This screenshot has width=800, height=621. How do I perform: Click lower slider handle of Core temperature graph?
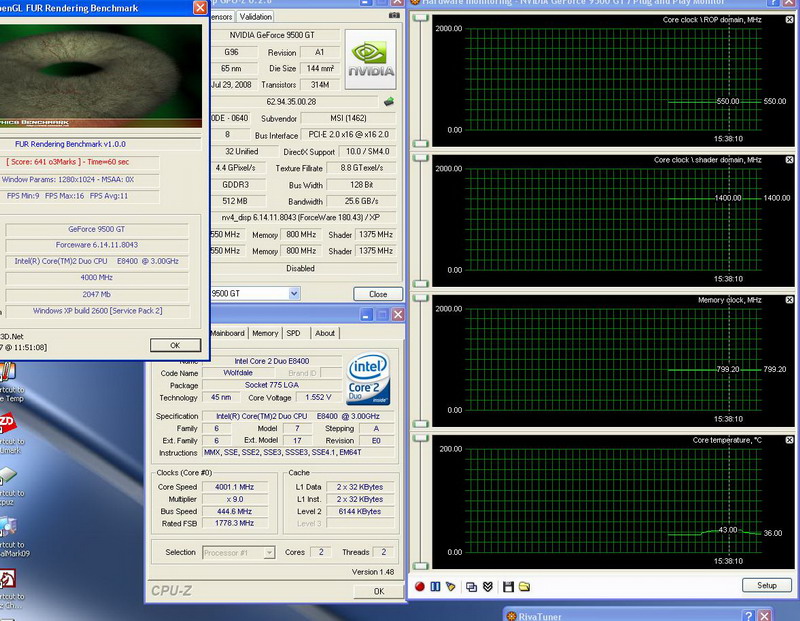click(x=420, y=566)
